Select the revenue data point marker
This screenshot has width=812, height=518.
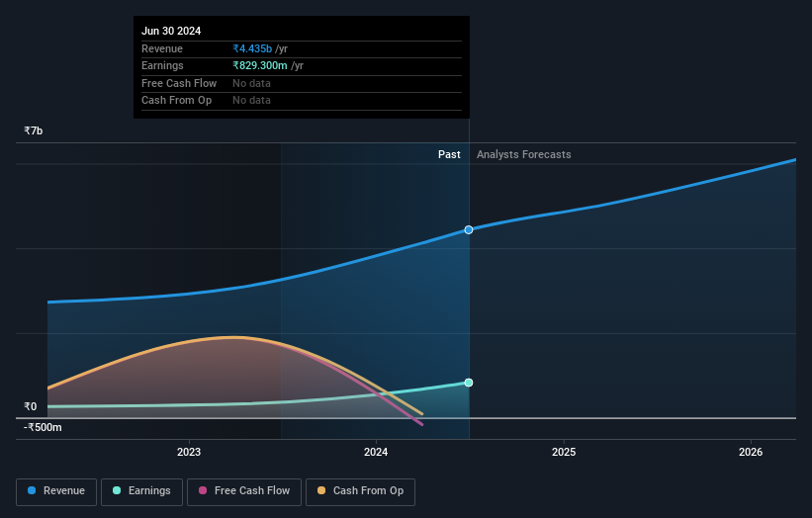point(469,229)
